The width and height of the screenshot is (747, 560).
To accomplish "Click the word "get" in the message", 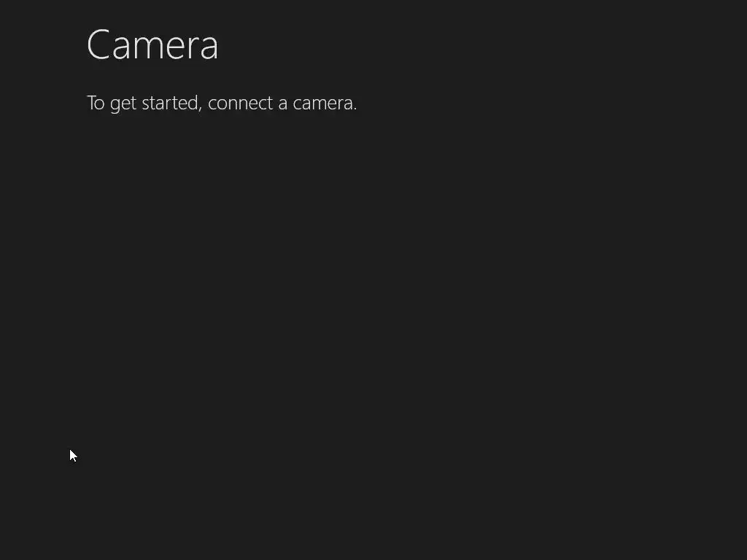I will tap(123, 104).
